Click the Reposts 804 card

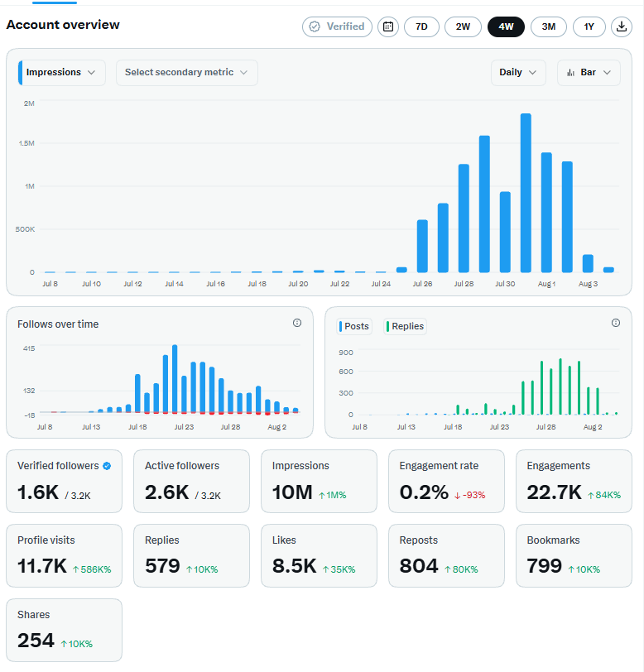[446, 555]
